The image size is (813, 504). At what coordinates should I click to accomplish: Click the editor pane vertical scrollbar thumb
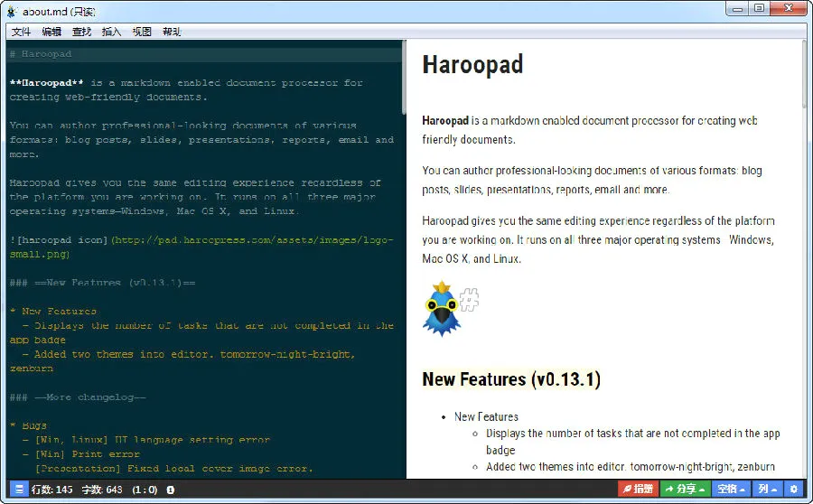[x=404, y=78]
